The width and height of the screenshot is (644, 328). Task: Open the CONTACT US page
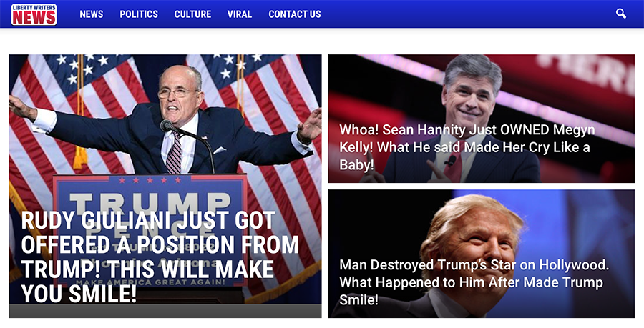tap(295, 14)
